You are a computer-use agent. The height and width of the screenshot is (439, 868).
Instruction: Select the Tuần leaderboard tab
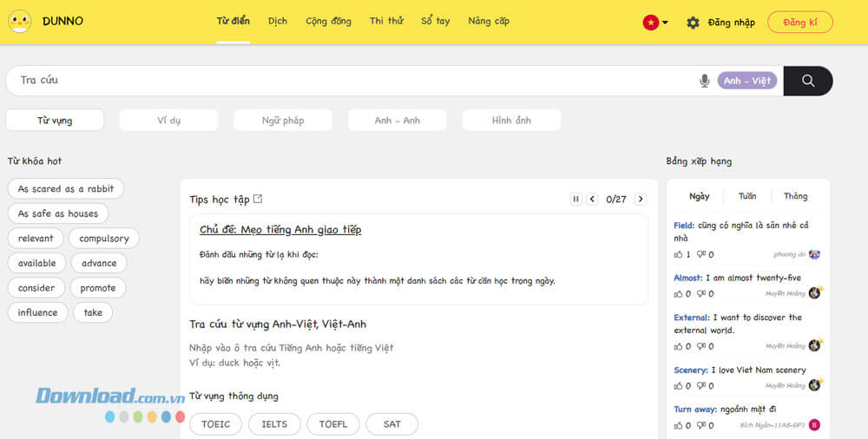coord(746,196)
